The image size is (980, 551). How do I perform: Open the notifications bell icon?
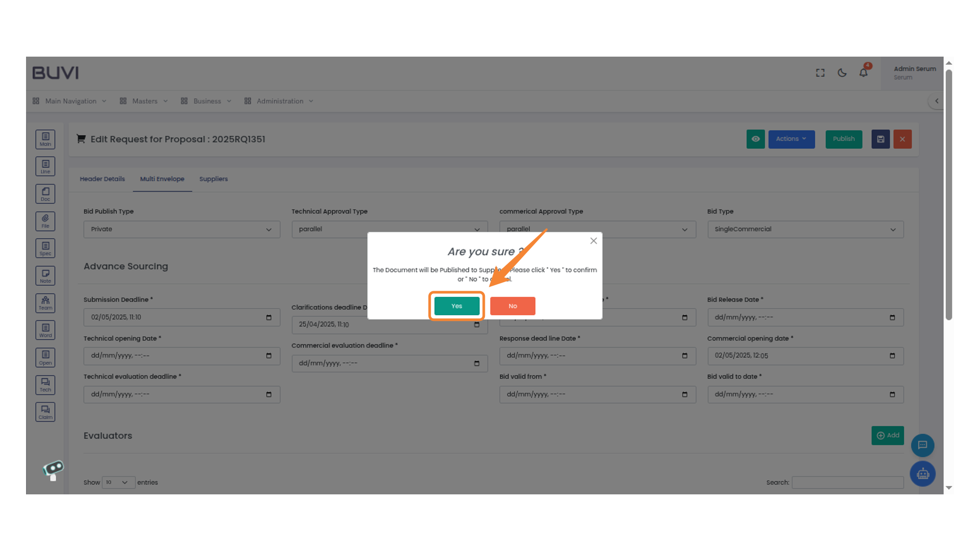(x=863, y=72)
